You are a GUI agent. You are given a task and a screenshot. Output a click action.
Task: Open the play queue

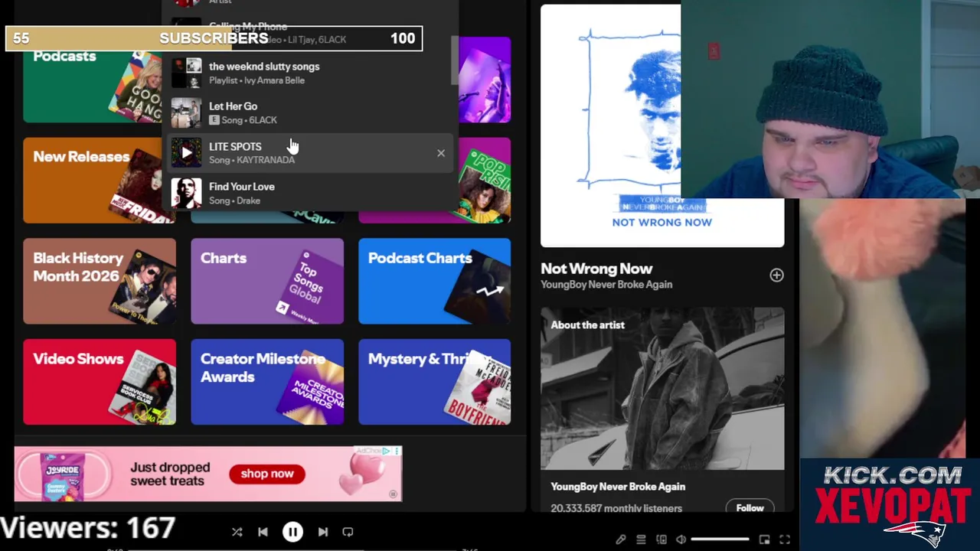pyautogui.click(x=641, y=540)
